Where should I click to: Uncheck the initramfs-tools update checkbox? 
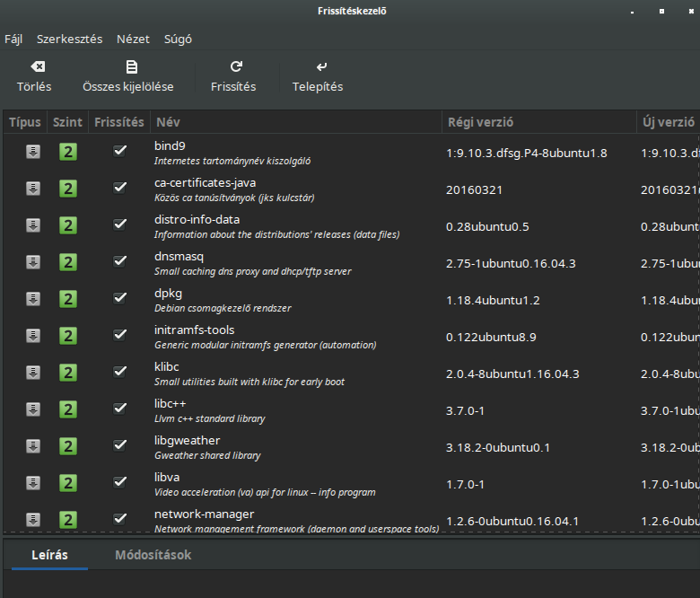(x=119, y=335)
